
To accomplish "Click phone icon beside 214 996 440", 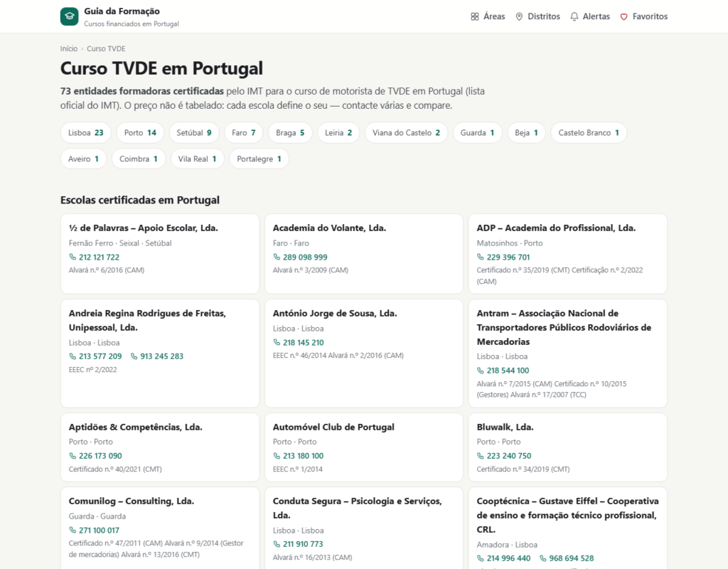I will (481, 558).
